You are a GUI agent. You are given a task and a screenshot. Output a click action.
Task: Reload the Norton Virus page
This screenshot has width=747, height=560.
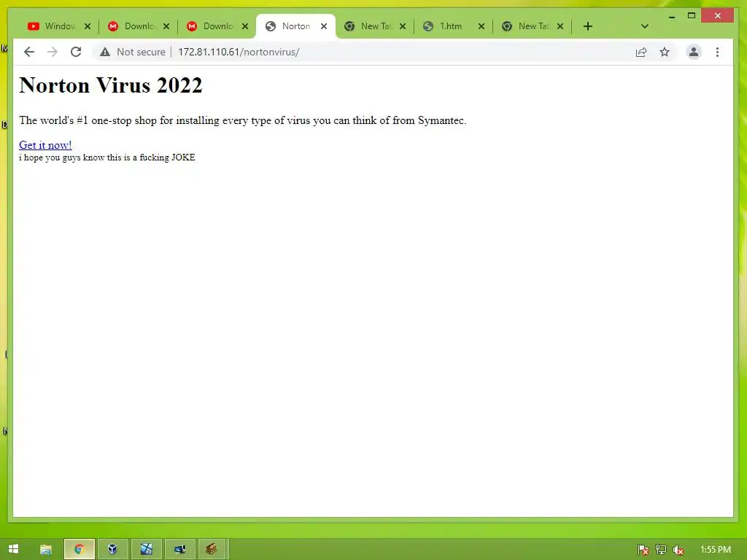(x=76, y=52)
